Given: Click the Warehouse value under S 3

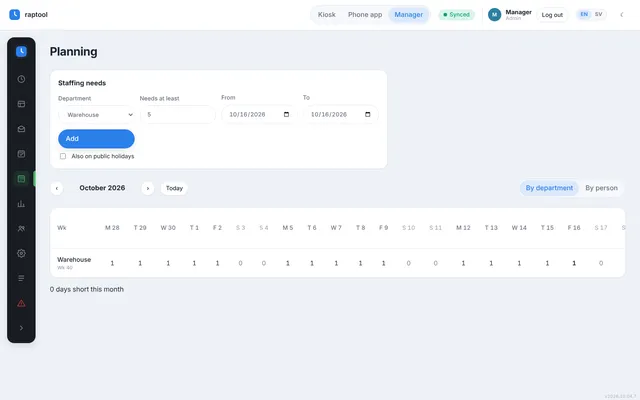Looking at the screenshot, I should [x=240, y=263].
